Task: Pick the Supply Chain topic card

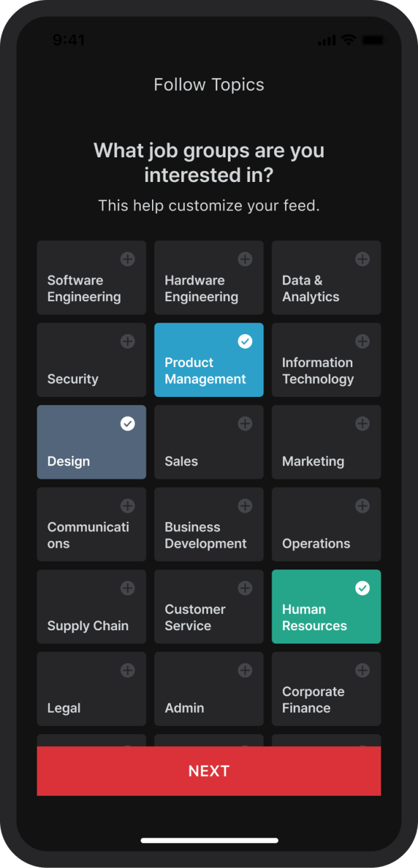Action: (91, 607)
